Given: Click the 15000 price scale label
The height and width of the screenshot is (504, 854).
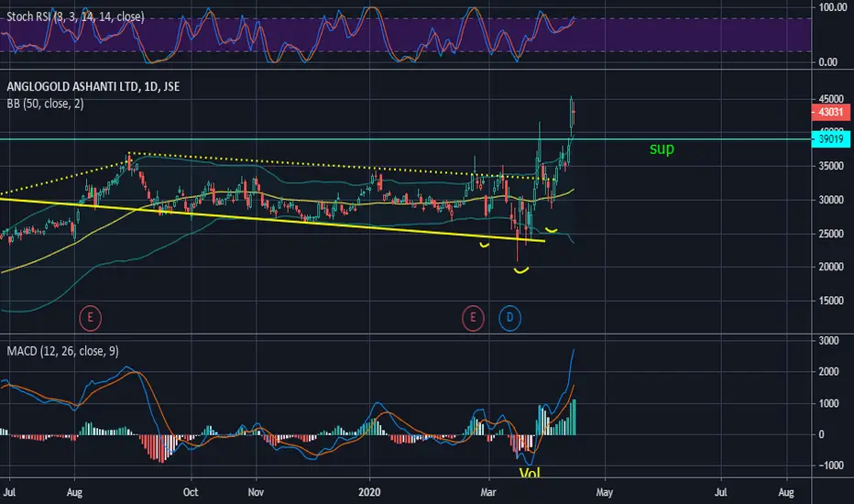Looking at the screenshot, I should pos(831,301).
